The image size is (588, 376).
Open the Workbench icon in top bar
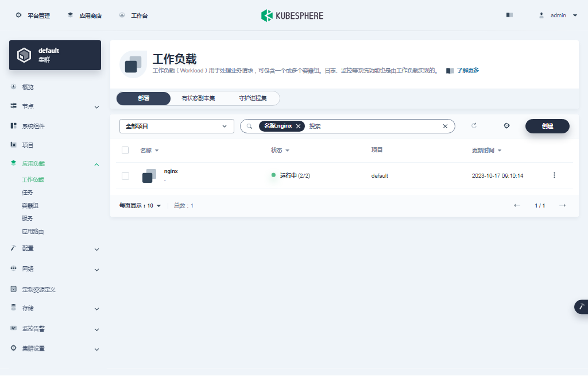[122, 15]
